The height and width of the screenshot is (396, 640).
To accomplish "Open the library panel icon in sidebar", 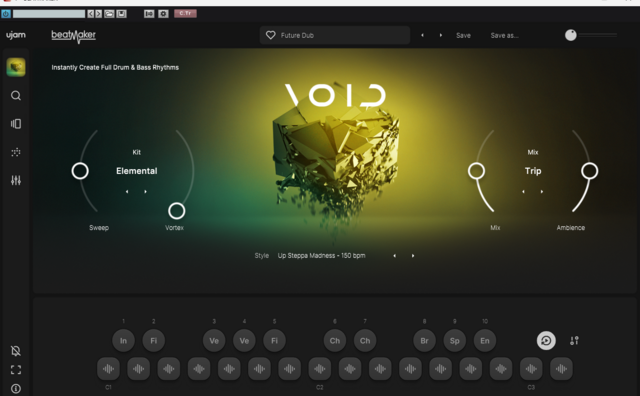I will (16, 124).
